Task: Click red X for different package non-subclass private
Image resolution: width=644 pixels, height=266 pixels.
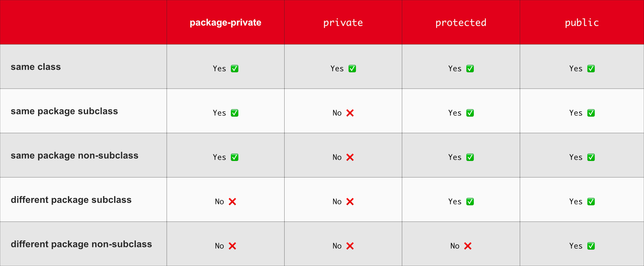Action: pos(350,246)
